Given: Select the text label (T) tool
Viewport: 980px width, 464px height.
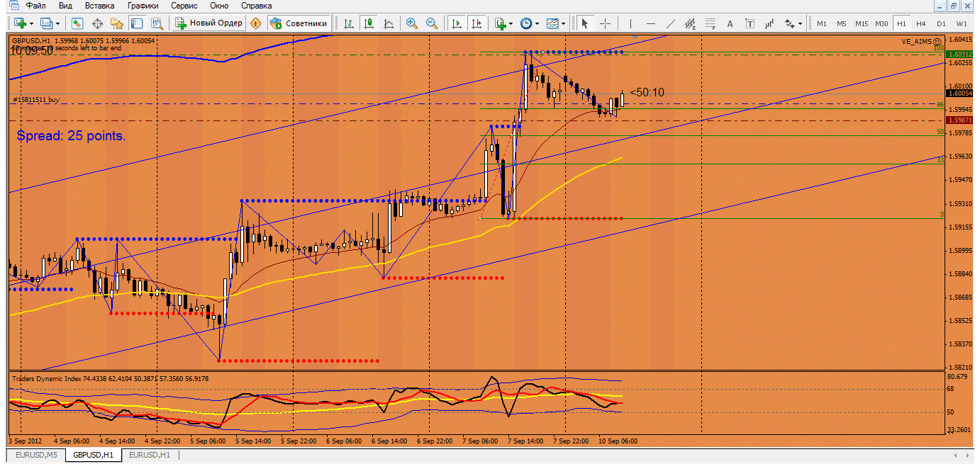Looking at the screenshot, I should (x=750, y=23).
